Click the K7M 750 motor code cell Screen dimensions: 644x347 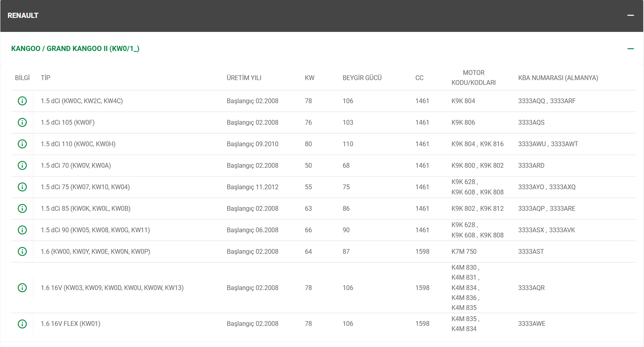coord(464,252)
